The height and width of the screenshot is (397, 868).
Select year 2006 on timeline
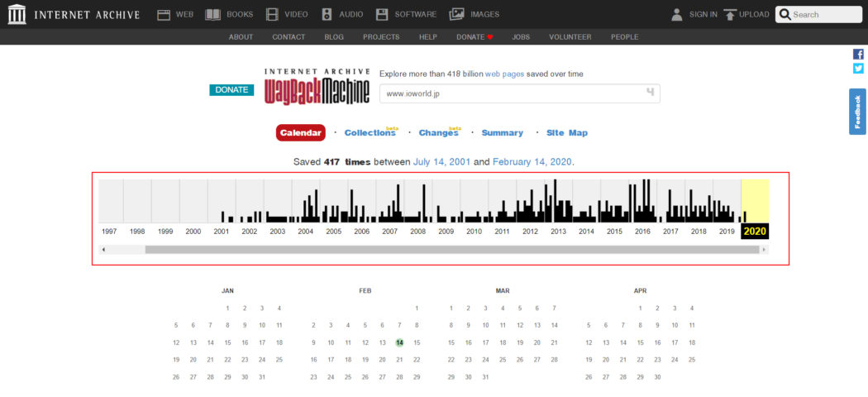point(361,232)
